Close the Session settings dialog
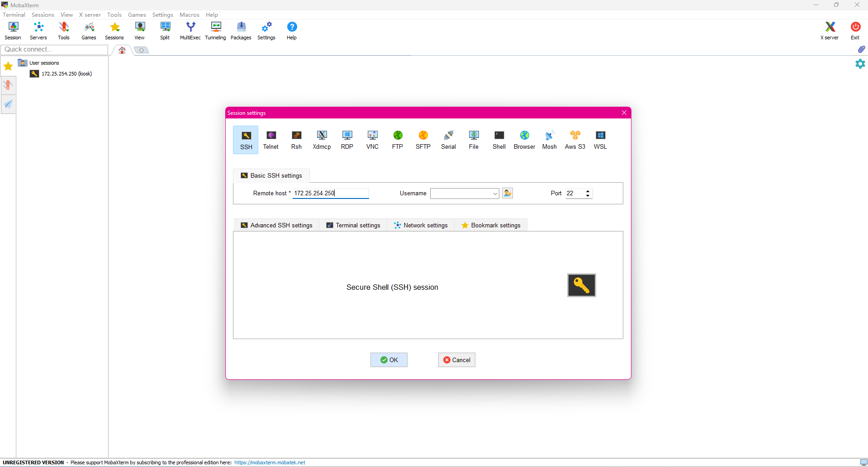 pos(624,113)
